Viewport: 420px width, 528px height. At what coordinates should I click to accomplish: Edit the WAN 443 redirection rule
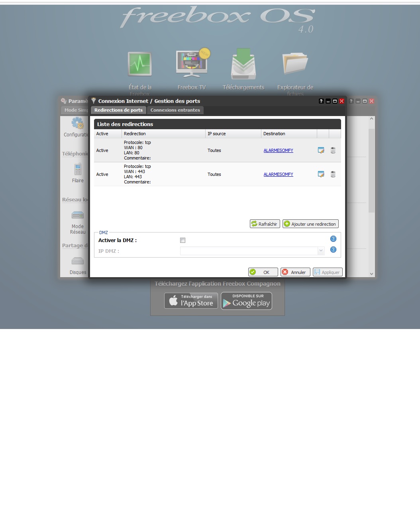coord(321,174)
